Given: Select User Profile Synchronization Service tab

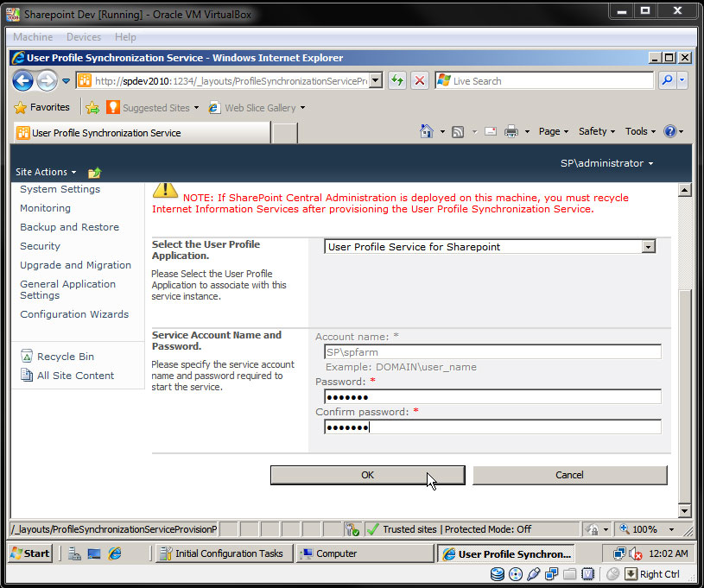Looking at the screenshot, I should 142,133.
